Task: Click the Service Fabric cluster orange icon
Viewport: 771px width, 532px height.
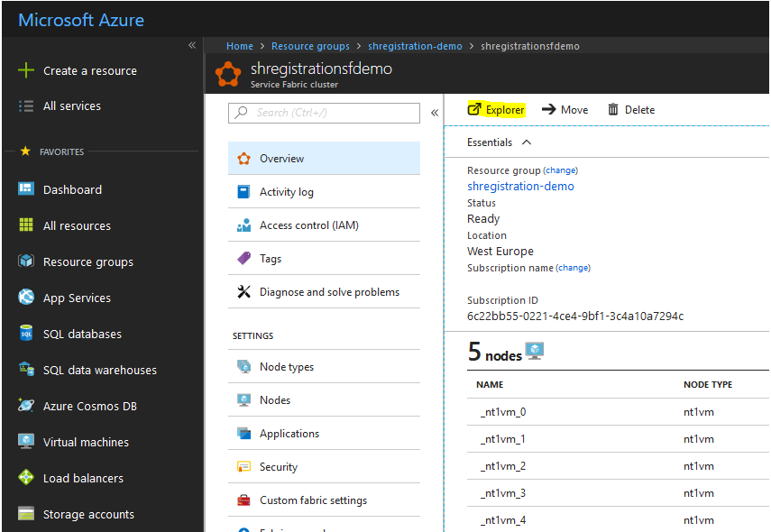Action: tap(228, 74)
